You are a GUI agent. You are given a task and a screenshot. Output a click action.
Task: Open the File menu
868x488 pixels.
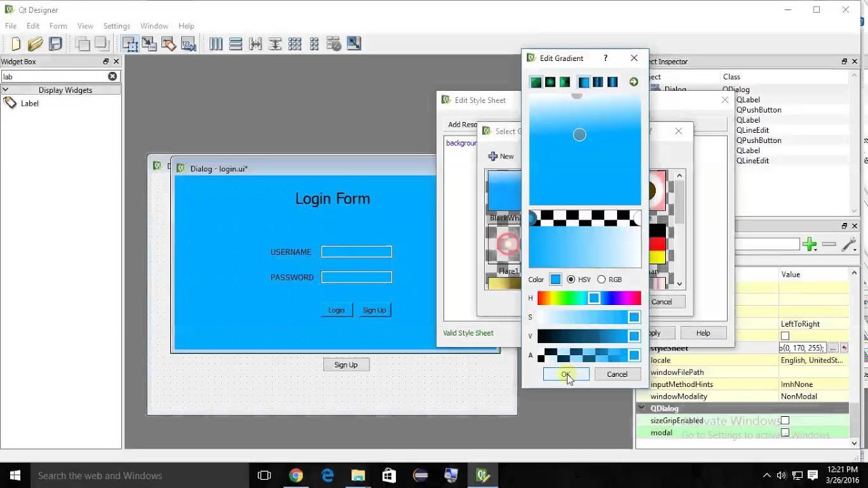(x=11, y=26)
